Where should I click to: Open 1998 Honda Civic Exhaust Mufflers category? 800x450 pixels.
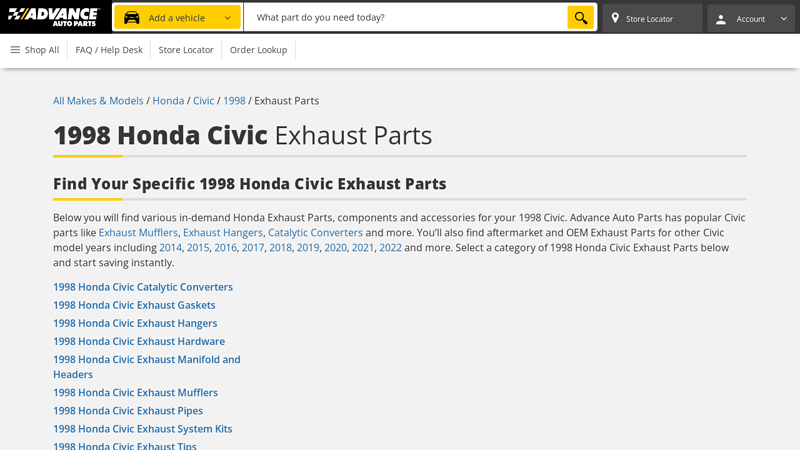pos(135,393)
